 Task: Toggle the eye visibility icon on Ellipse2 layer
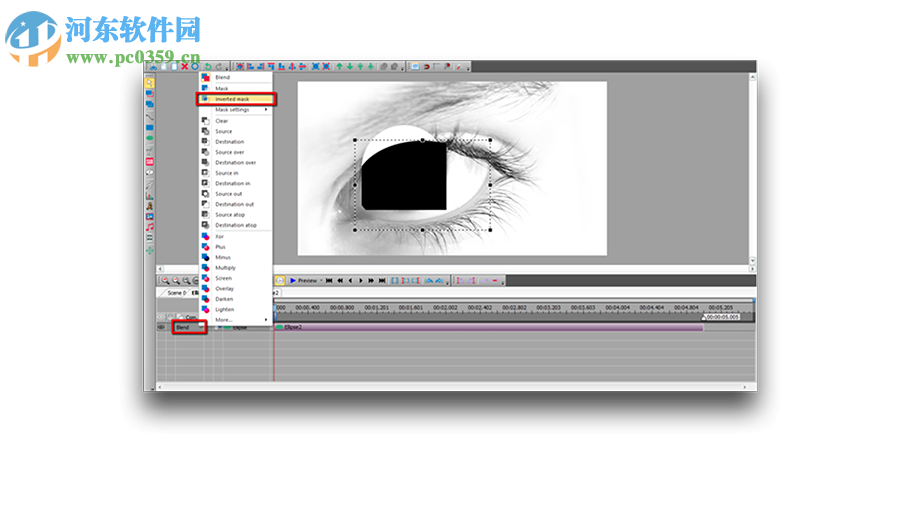[x=161, y=327]
